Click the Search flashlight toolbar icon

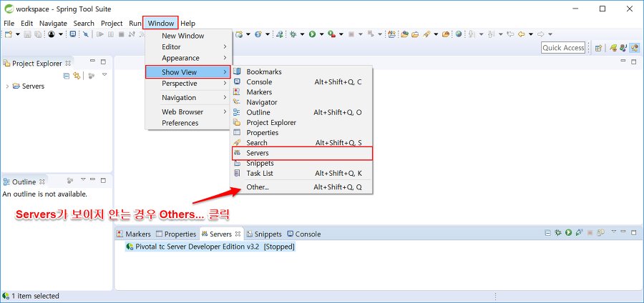point(426,34)
